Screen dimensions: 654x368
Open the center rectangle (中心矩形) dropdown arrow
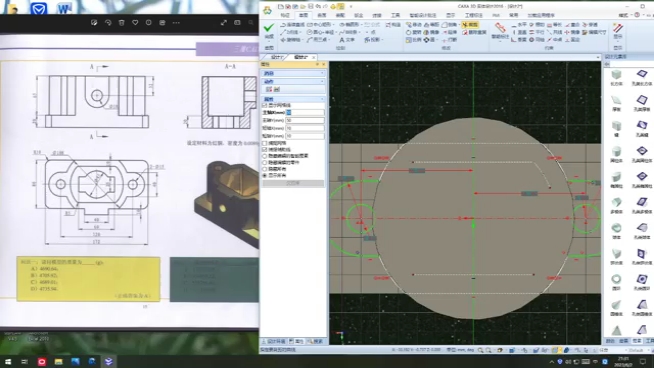333,25
